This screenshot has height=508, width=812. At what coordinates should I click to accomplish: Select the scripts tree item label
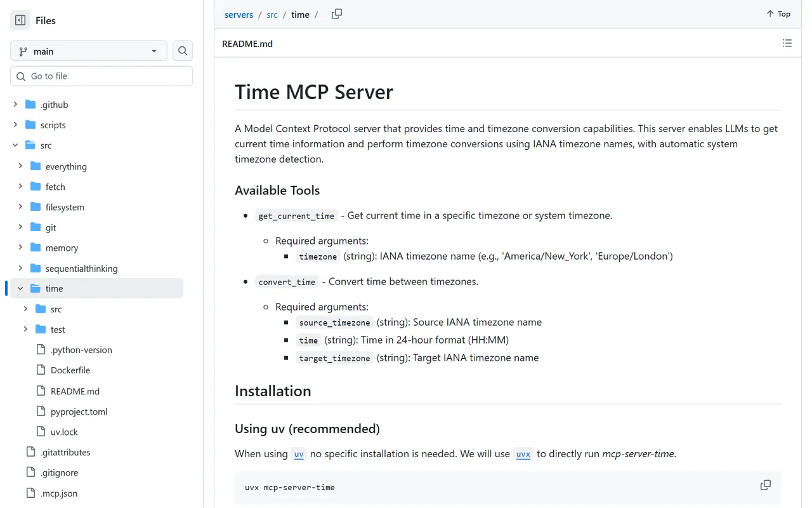click(53, 125)
